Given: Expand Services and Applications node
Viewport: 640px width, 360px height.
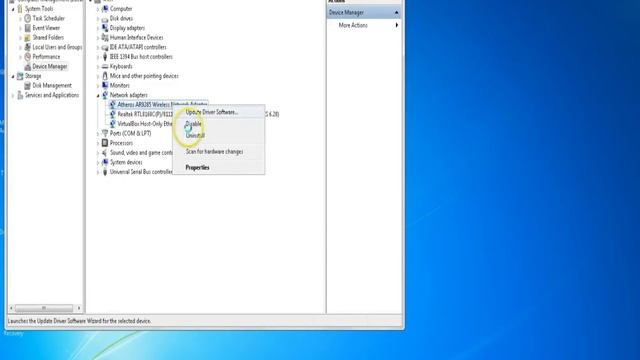Looking at the screenshot, I should [x=13, y=96].
